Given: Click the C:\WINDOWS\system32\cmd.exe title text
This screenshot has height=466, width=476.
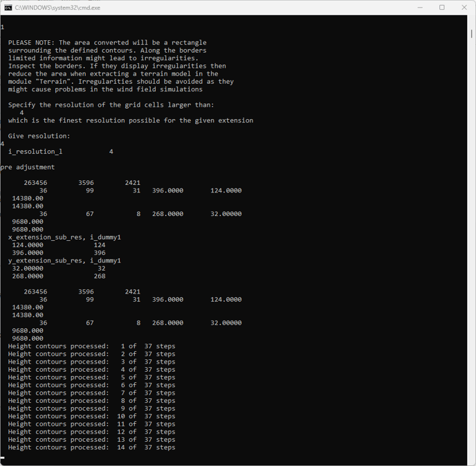Looking at the screenshot, I should [x=57, y=8].
